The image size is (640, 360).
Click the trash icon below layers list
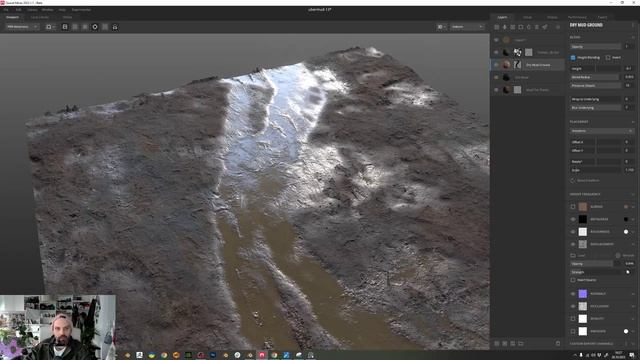point(558,344)
